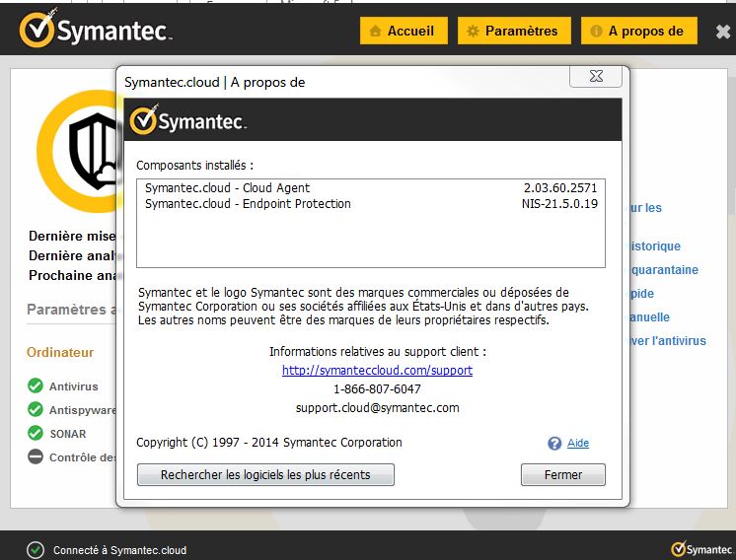Click the green check next to Antivirus
The image size is (736, 560).
[x=36, y=385]
